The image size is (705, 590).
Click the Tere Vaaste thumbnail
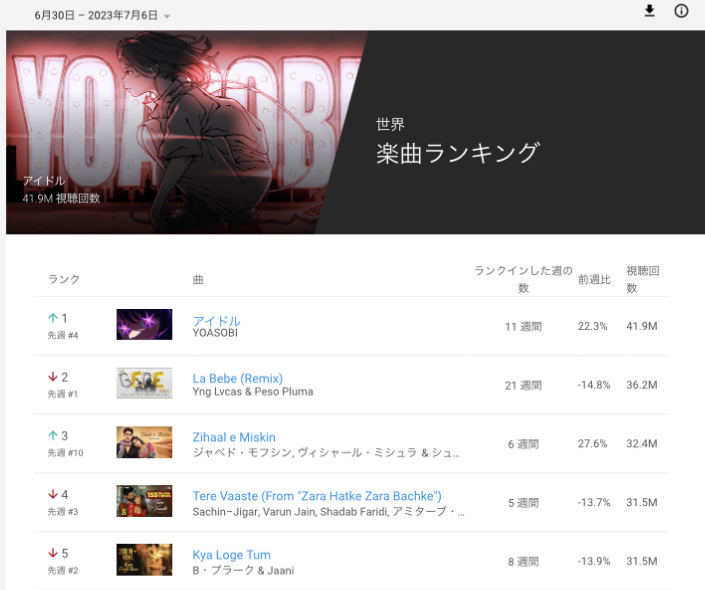(144, 501)
